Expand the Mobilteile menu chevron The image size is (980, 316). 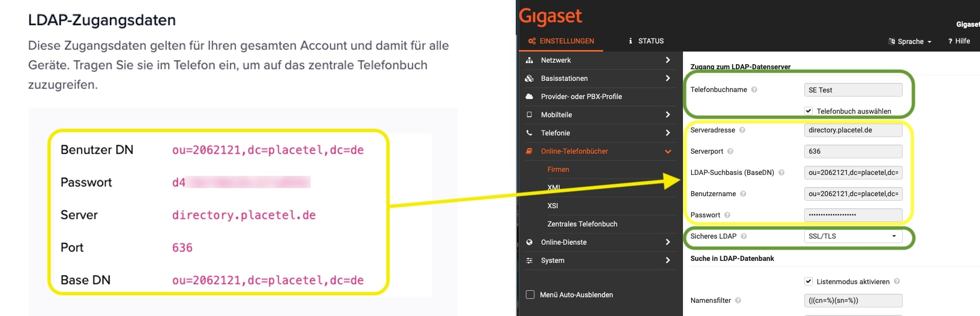pos(668,115)
